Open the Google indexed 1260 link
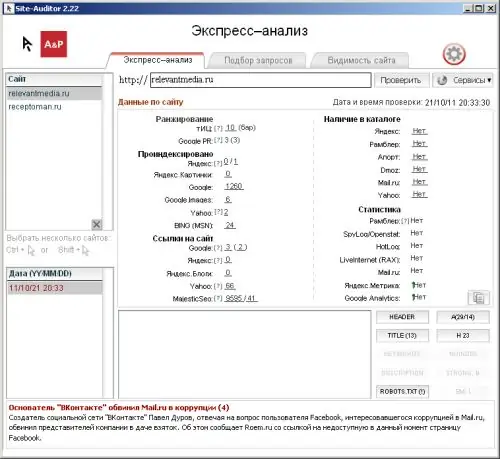 (x=234, y=186)
